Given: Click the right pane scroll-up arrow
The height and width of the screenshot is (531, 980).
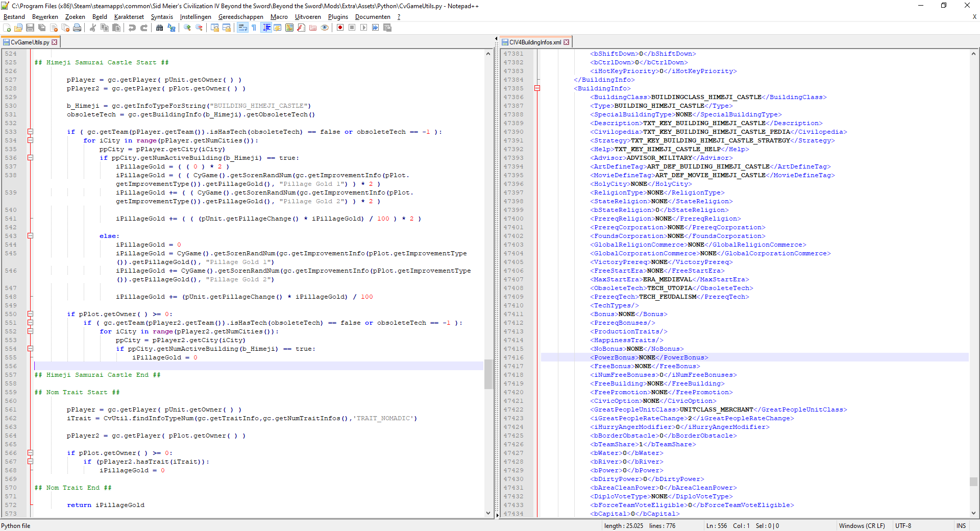Looking at the screenshot, I should click(973, 54).
